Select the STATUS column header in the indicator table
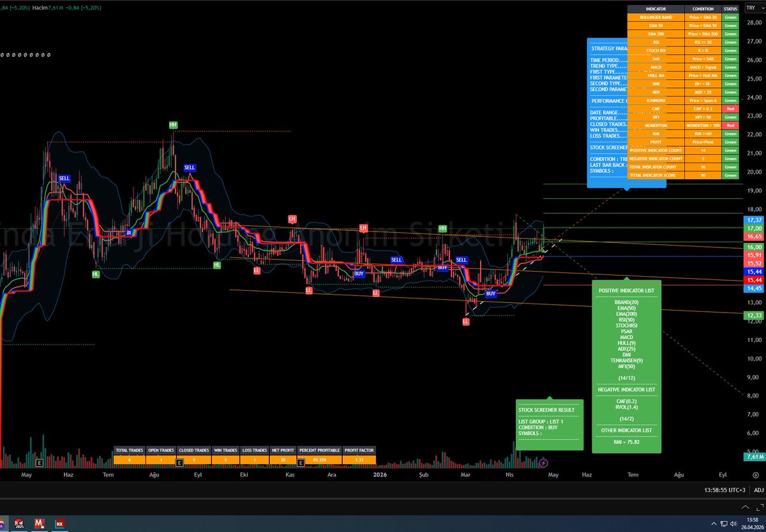The width and height of the screenshot is (766, 532). point(730,8)
